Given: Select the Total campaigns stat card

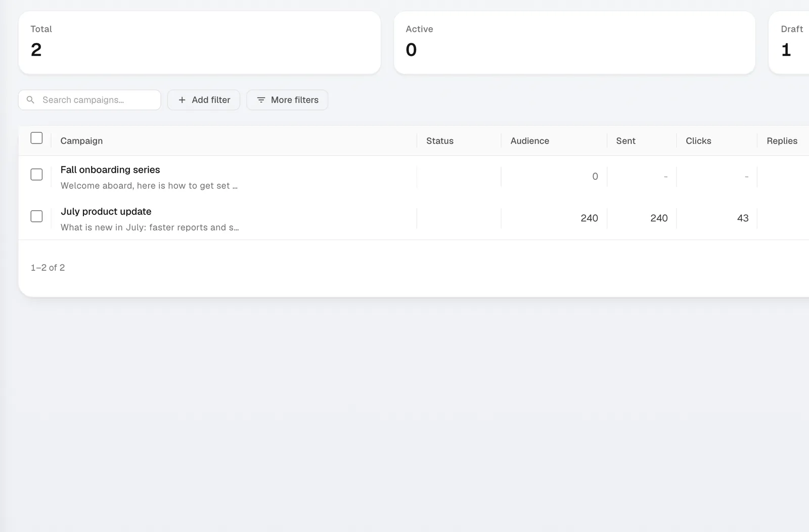Looking at the screenshot, I should 200,42.
